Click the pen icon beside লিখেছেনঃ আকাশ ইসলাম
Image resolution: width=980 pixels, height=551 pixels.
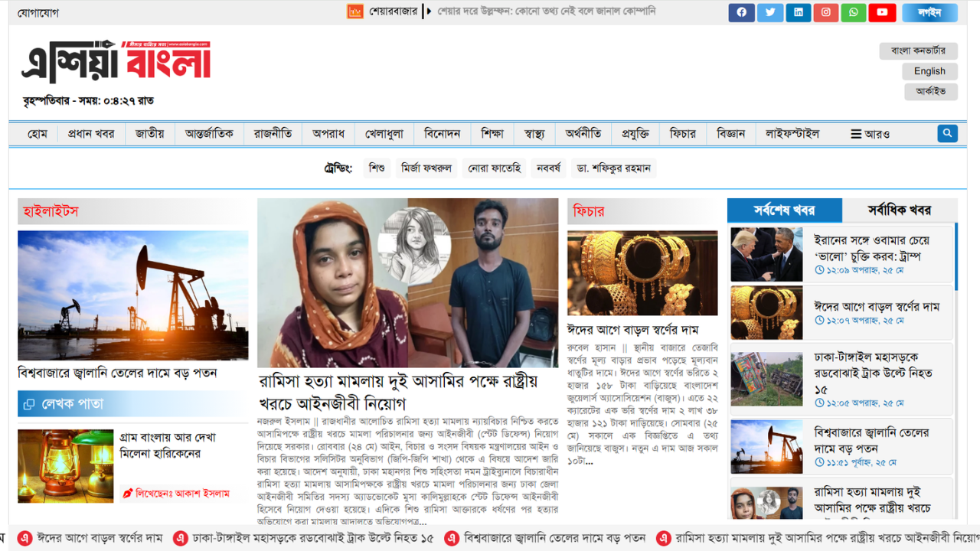tap(128, 494)
